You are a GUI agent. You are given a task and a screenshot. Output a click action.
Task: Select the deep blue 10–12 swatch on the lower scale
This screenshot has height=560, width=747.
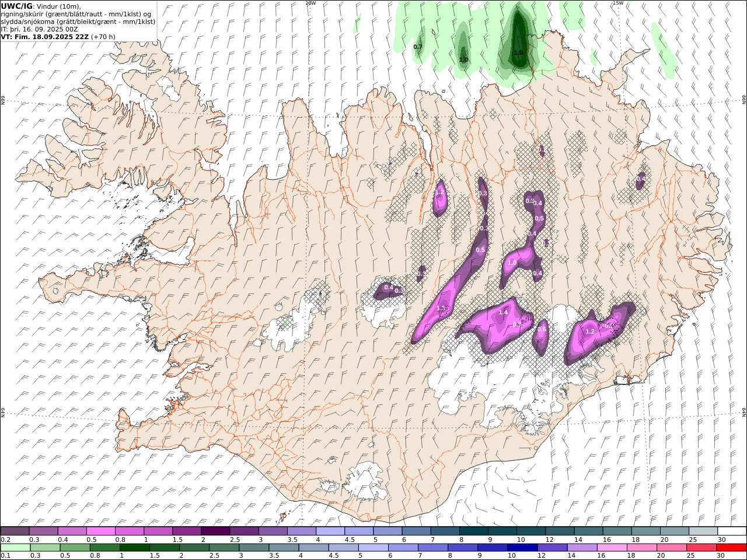tap(522, 548)
